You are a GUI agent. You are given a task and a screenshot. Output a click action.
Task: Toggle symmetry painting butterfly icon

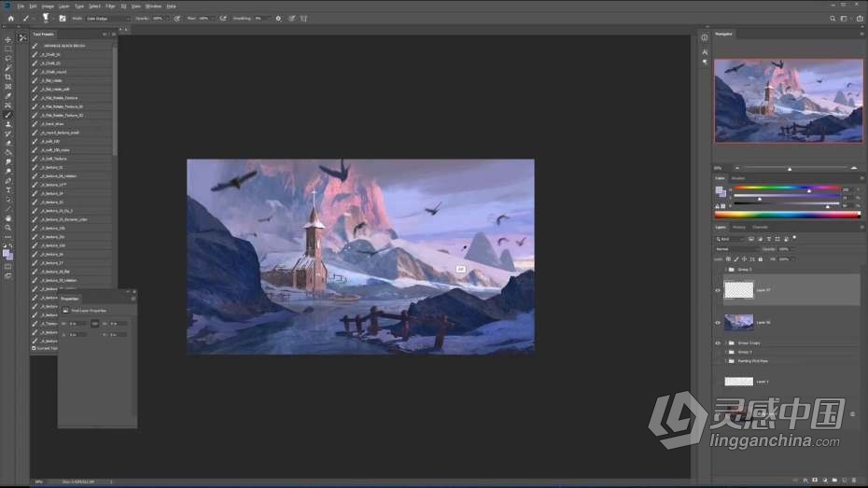tap(303, 19)
